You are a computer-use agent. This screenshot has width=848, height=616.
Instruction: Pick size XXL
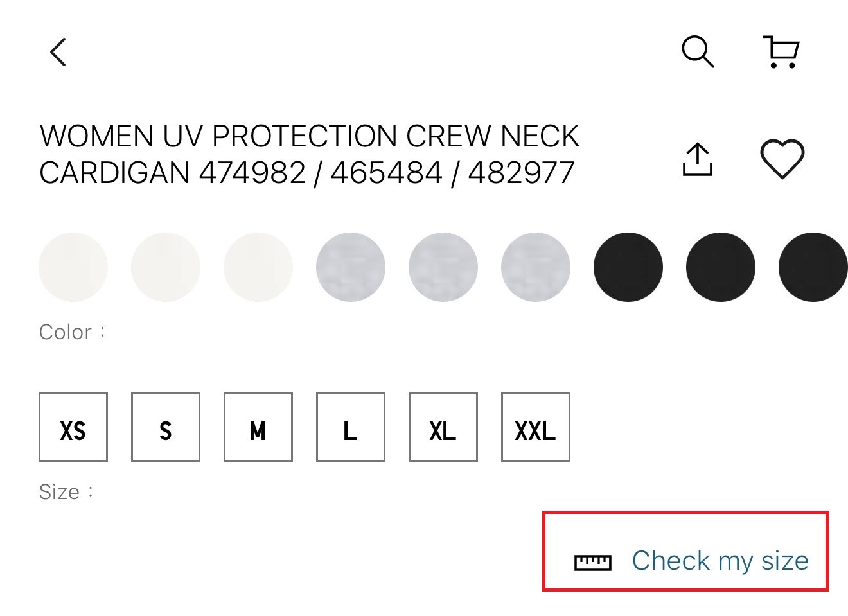coord(536,428)
